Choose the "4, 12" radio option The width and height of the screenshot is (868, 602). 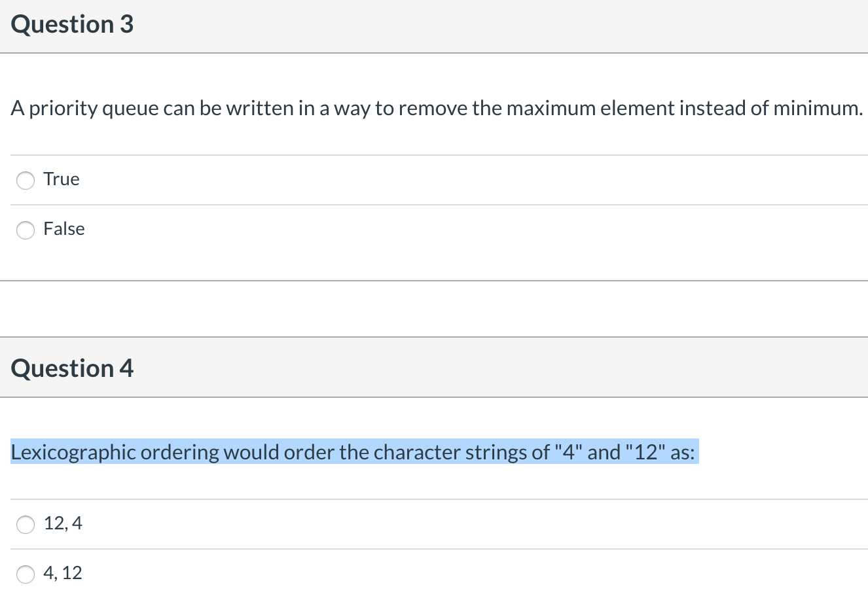[26, 575]
